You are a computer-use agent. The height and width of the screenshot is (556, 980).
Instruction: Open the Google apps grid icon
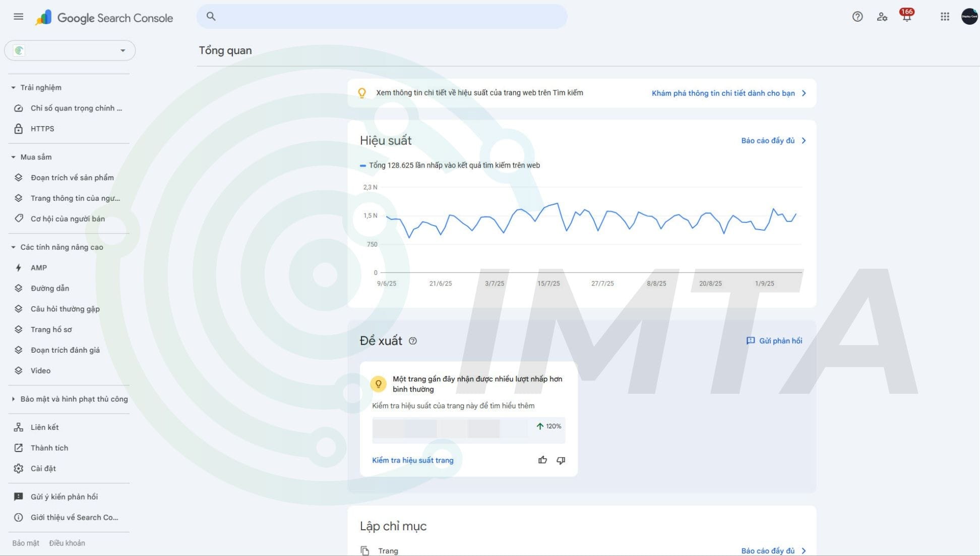944,16
